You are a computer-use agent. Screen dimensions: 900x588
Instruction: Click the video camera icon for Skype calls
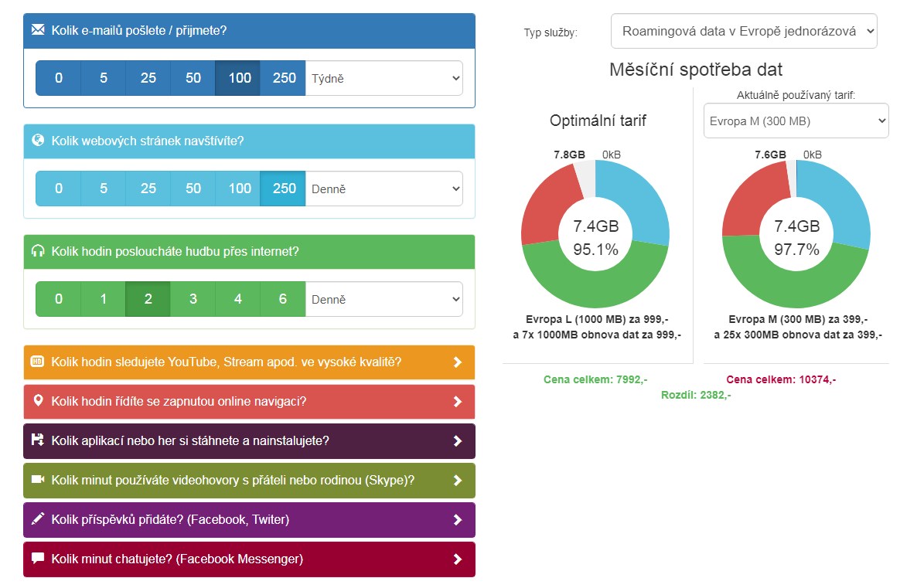pos(38,480)
